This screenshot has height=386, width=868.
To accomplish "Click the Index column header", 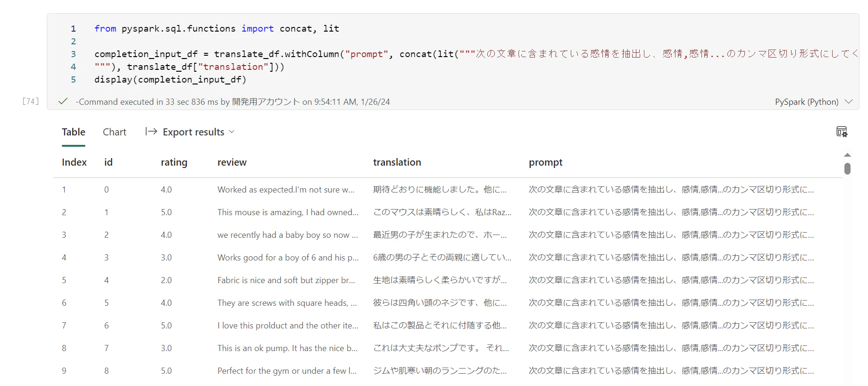I will coord(74,162).
